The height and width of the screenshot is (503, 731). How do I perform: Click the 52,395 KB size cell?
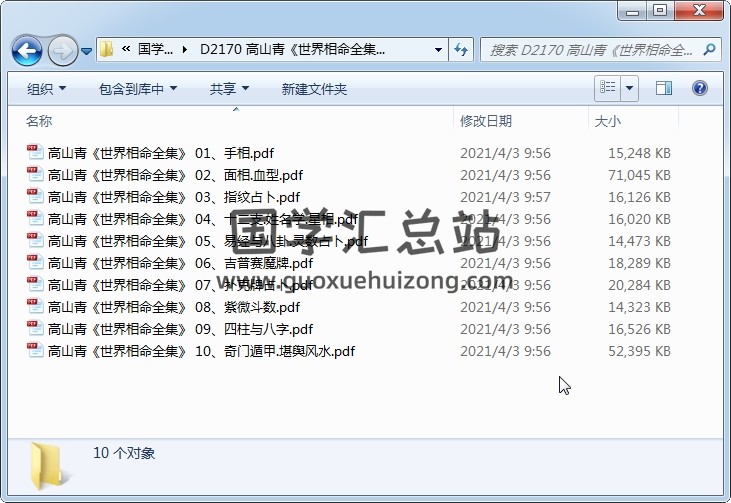[639, 351]
